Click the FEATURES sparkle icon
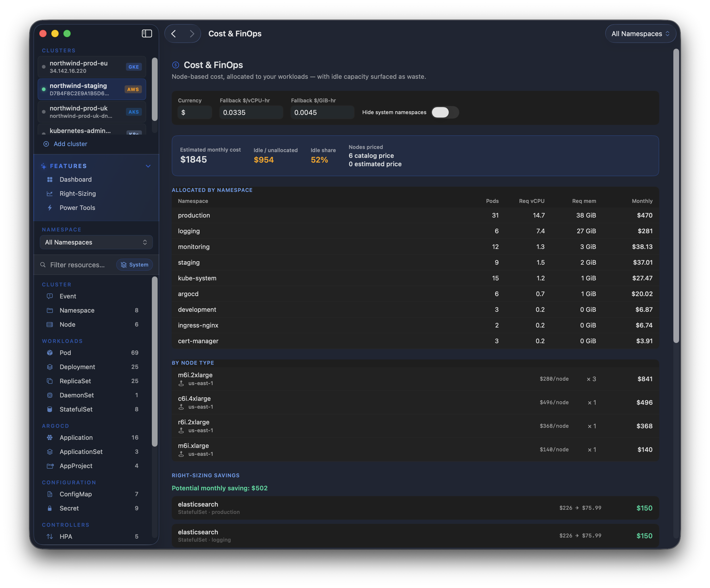710x588 pixels. click(44, 166)
